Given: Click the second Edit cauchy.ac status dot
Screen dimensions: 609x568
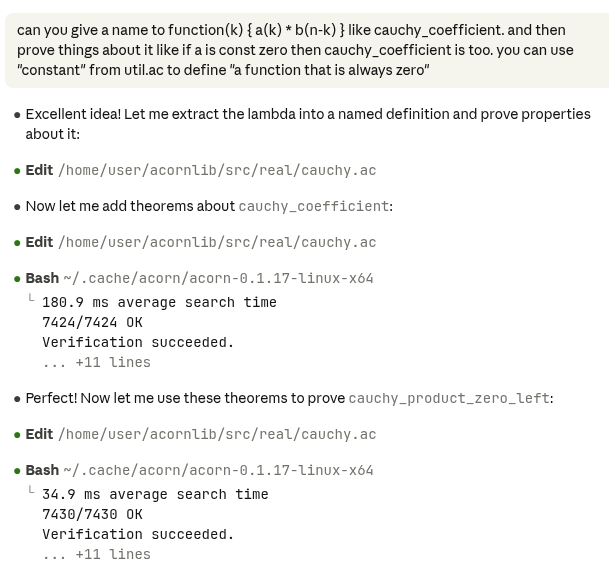Looking at the screenshot, I should coord(17,243).
